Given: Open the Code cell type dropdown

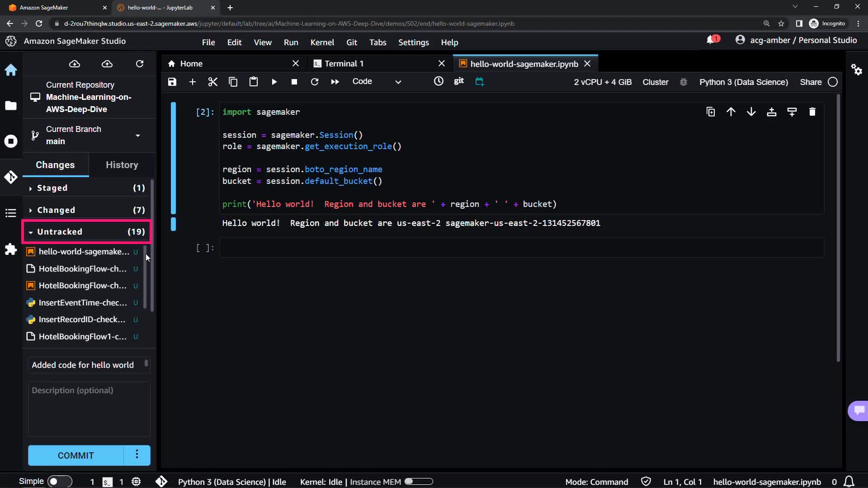Looking at the screenshot, I should (x=376, y=82).
